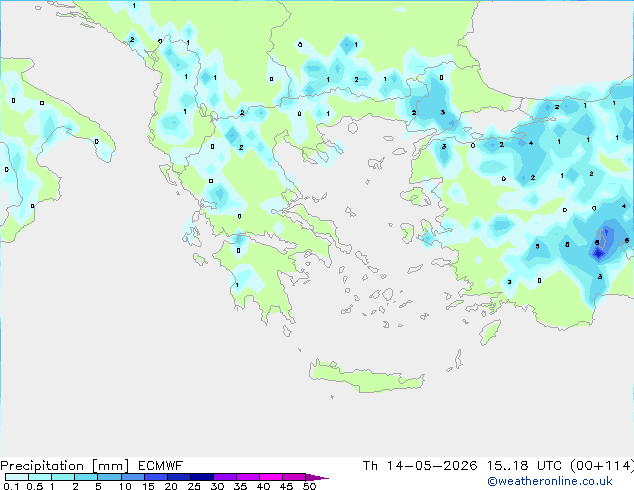Click the "Precipitation [mm]" title label

coord(65,466)
